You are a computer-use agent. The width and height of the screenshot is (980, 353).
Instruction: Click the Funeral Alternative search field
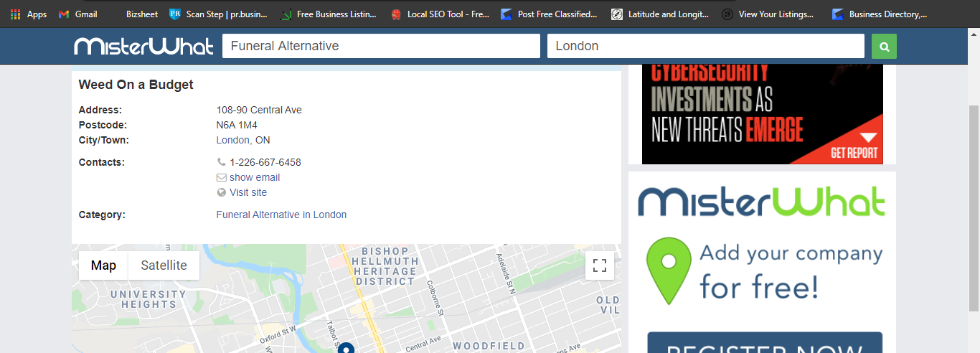(x=381, y=46)
